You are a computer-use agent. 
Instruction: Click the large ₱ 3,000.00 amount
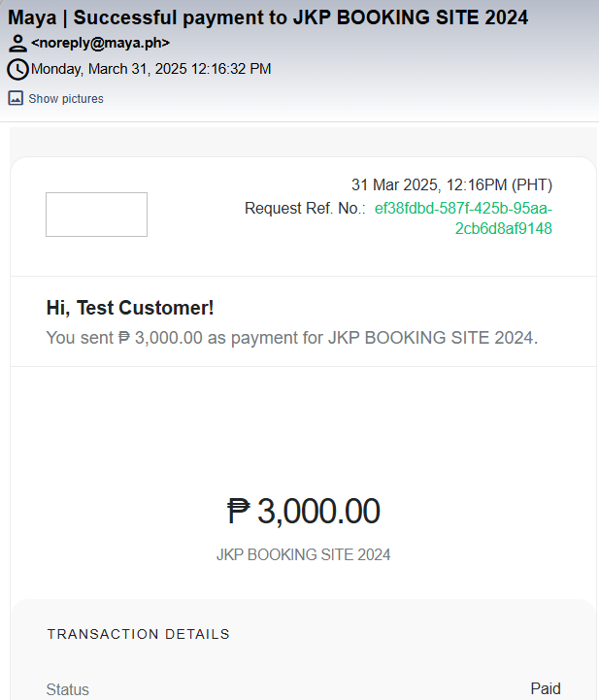click(303, 511)
